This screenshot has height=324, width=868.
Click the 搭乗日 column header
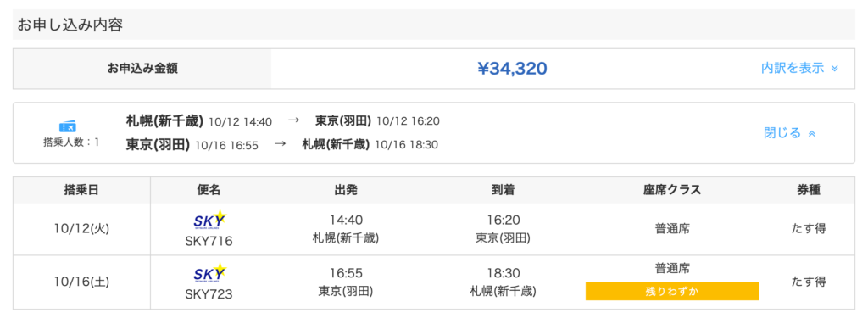(81, 190)
